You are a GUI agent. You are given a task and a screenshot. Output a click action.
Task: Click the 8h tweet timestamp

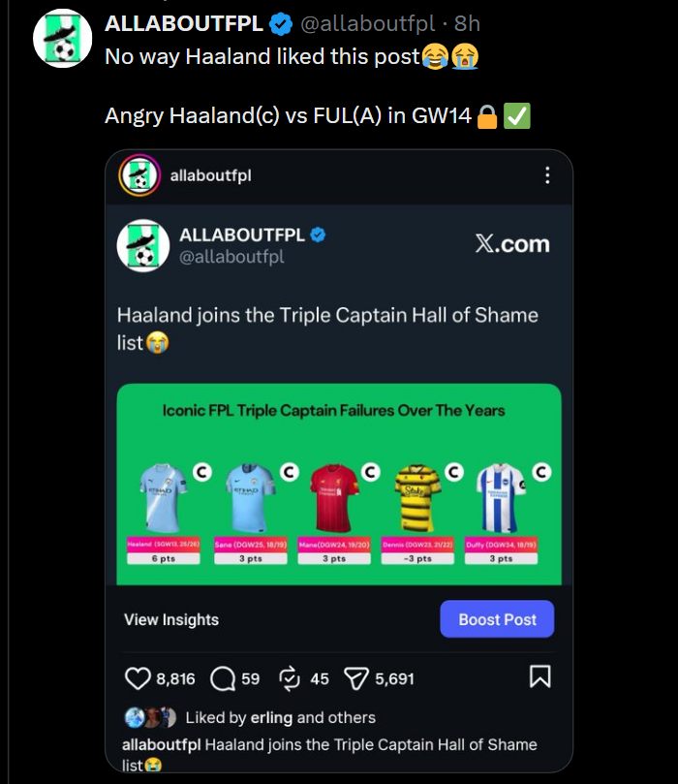coord(467,24)
